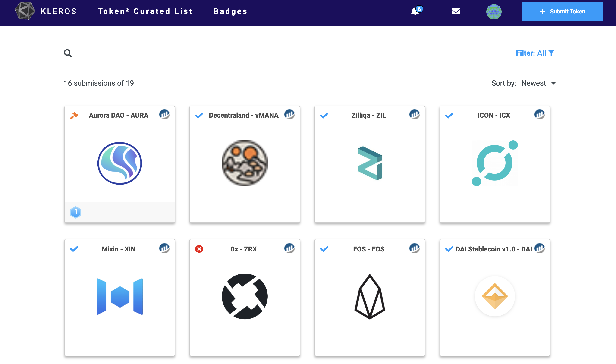Screen dimensions: 616x364
Task: Click chart badge icon on ICON - ICX card
Action: [x=539, y=115]
